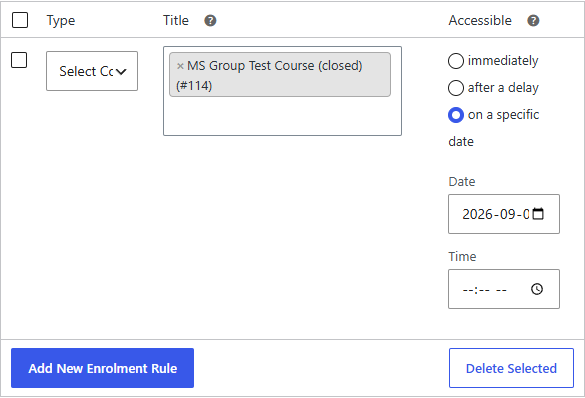Select the 'immediately' radio option

[x=456, y=61]
